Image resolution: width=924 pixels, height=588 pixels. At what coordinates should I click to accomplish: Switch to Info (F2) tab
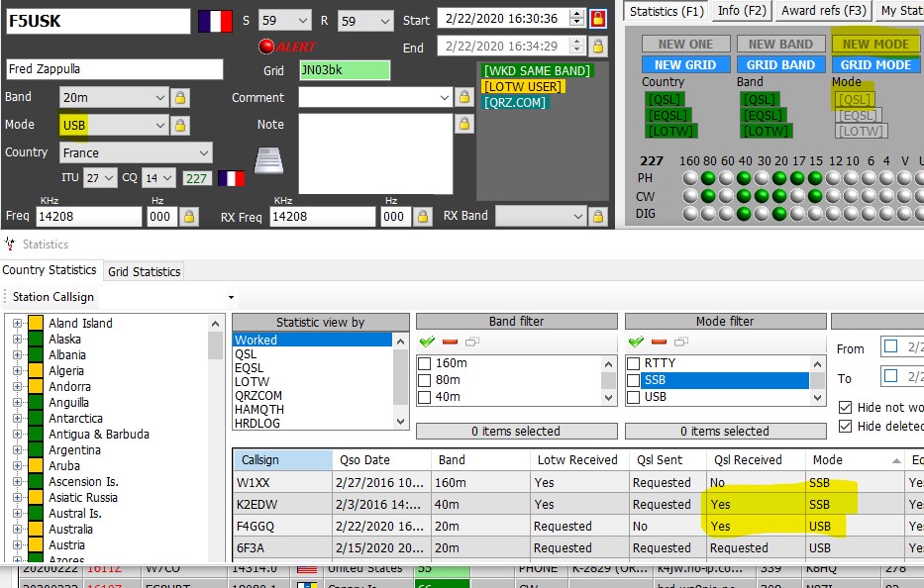742,11
